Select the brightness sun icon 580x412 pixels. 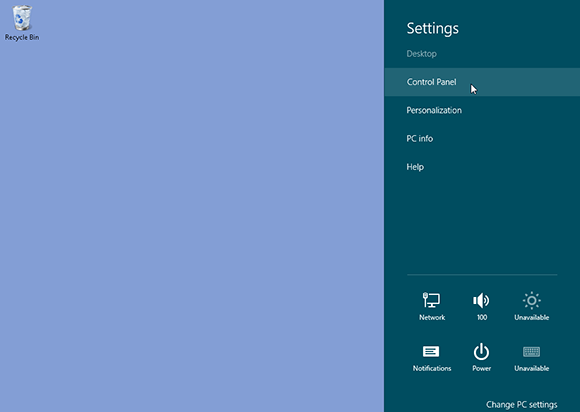click(532, 300)
